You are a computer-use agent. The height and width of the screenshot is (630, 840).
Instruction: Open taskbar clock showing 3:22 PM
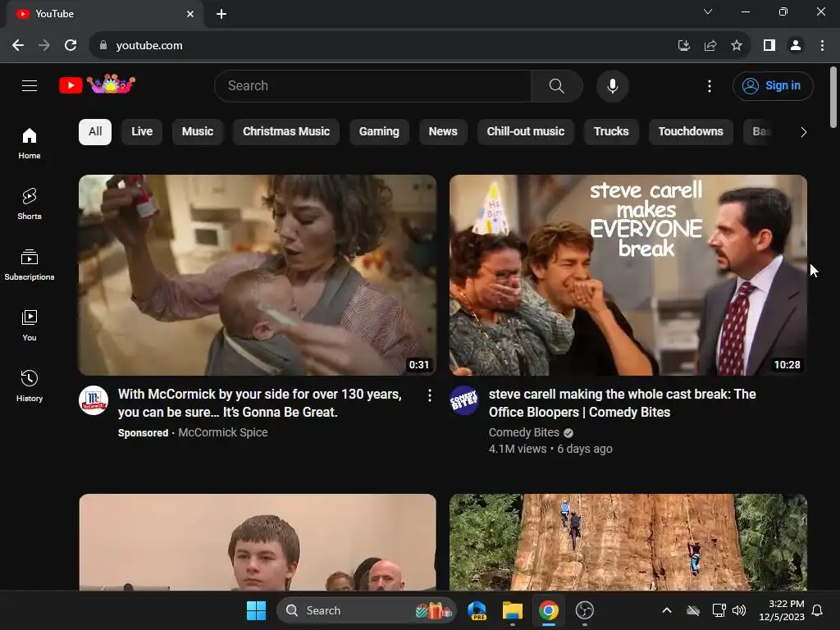(782, 610)
